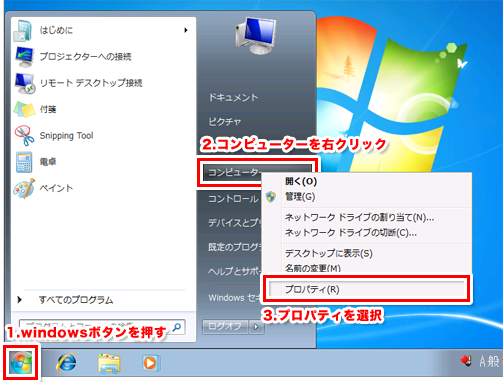
Task: Click the ログオフ button
Action: [x=225, y=327]
